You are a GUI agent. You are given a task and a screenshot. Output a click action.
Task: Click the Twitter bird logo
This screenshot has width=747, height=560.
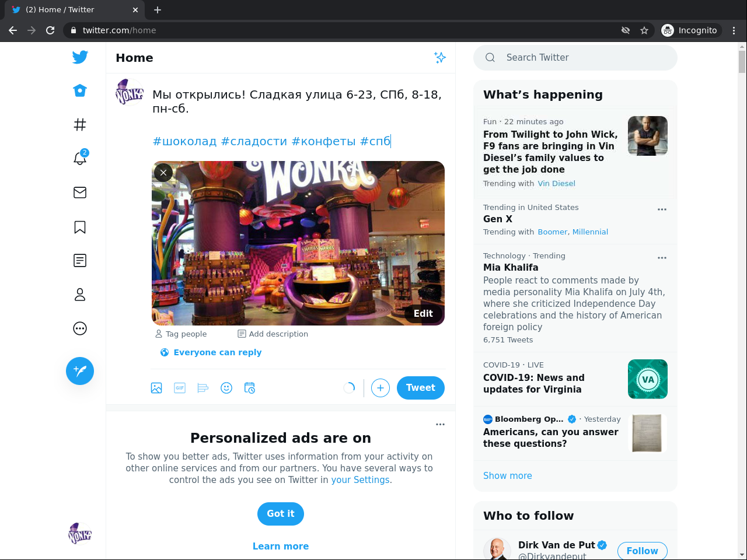tap(80, 57)
